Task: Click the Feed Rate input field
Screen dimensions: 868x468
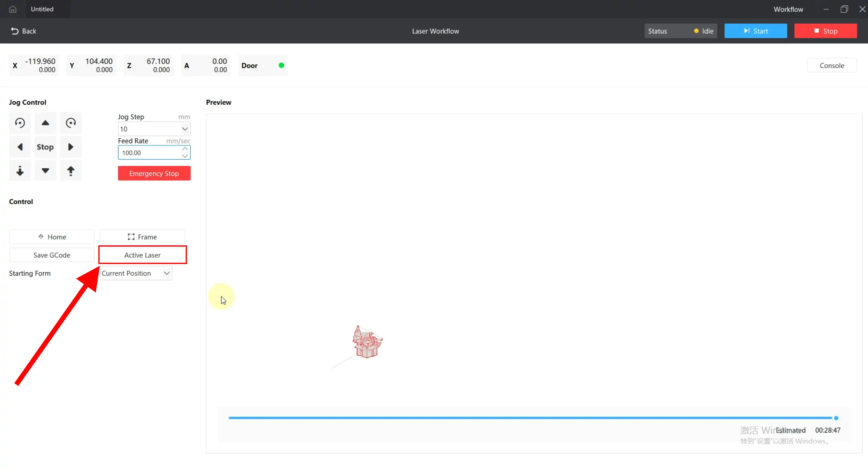Action: (149, 153)
